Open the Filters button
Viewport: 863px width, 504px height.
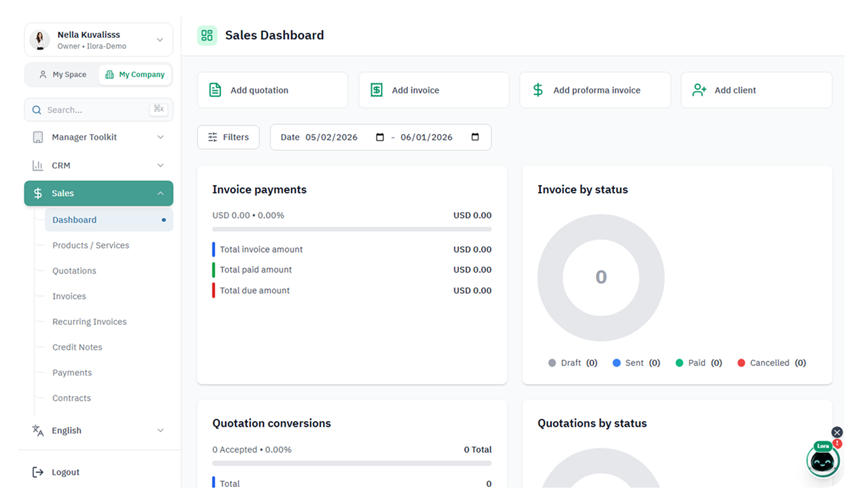click(228, 137)
